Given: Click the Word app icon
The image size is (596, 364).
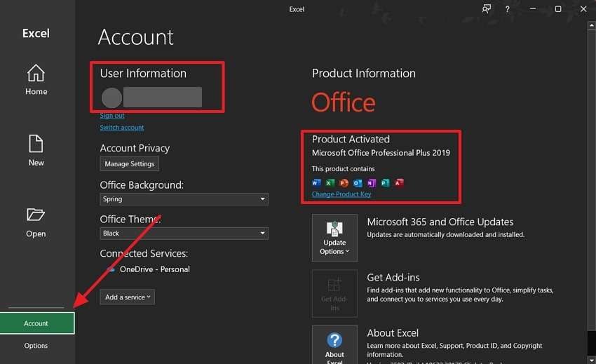Looking at the screenshot, I should pyautogui.click(x=316, y=183).
